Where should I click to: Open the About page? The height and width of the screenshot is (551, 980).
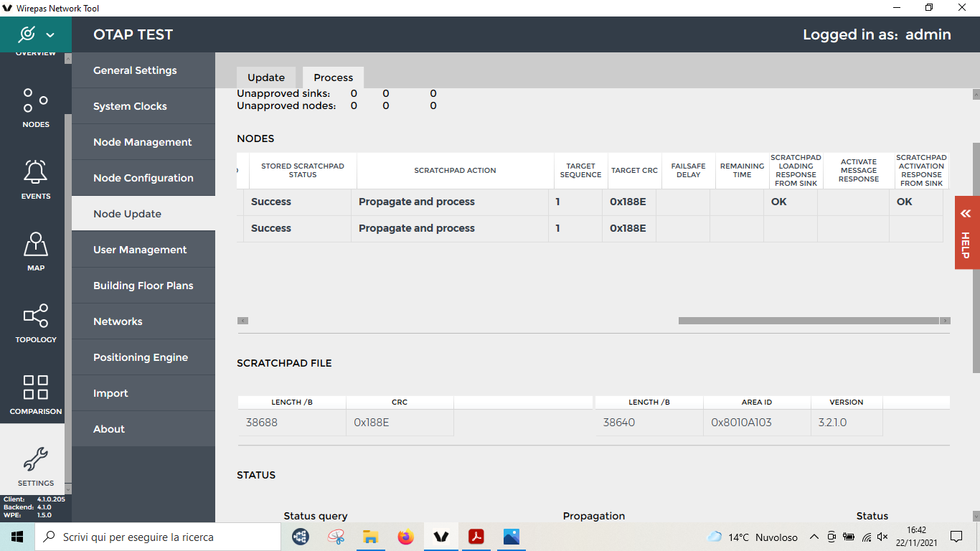point(109,429)
